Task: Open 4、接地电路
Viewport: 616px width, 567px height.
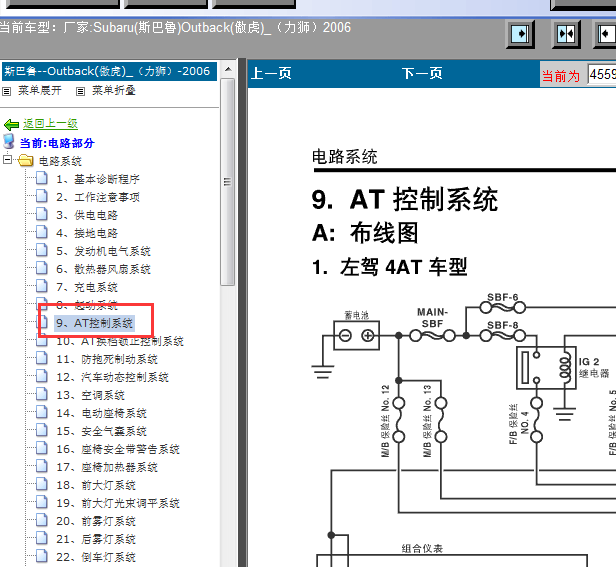Action: tap(87, 233)
